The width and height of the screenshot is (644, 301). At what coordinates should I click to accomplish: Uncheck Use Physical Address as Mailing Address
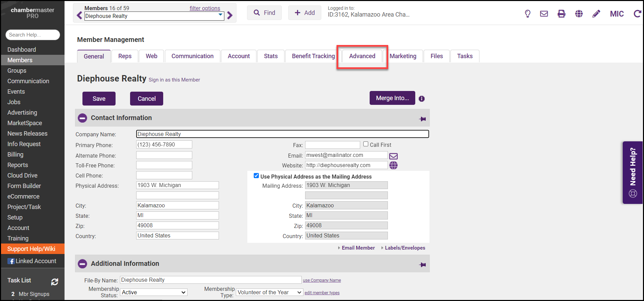[x=256, y=176]
